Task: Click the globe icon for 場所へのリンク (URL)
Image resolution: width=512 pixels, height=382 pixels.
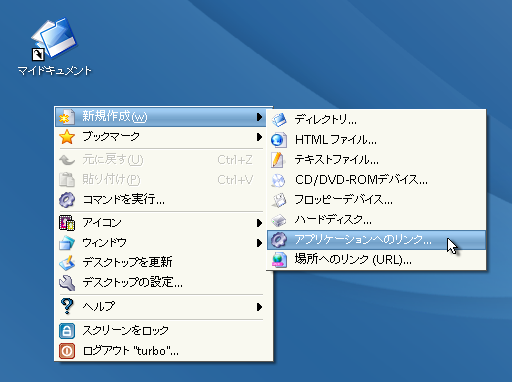Action: pos(279,260)
